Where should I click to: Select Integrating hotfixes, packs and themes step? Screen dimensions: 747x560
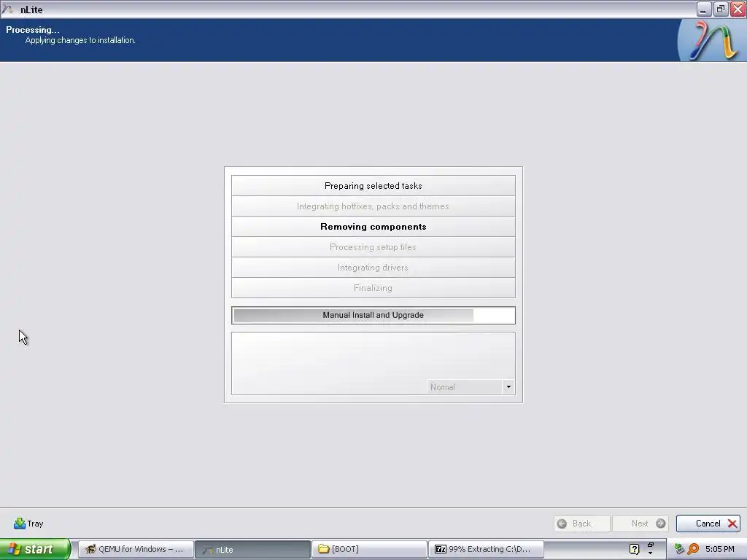[373, 206]
